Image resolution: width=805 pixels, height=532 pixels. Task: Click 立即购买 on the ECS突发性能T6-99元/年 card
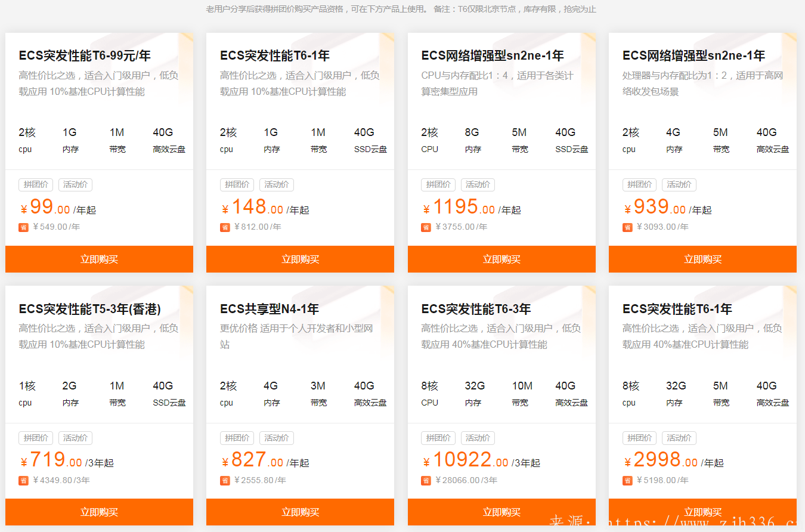coord(99,259)
